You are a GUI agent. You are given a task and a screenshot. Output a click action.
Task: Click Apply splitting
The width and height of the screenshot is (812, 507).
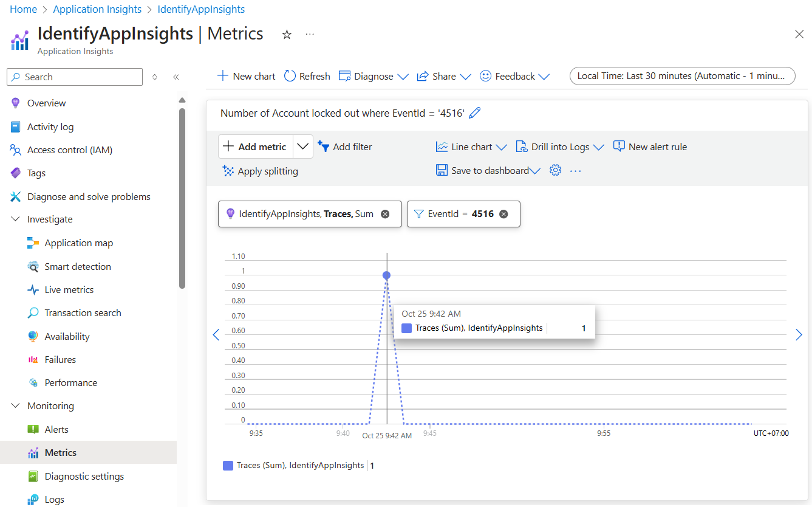[x=261, y=171]
